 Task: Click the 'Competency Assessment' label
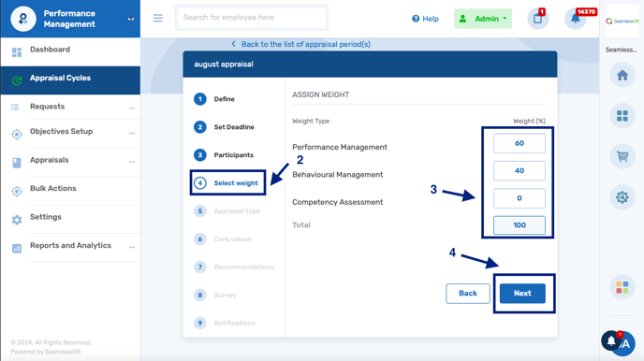coord(337,202)
